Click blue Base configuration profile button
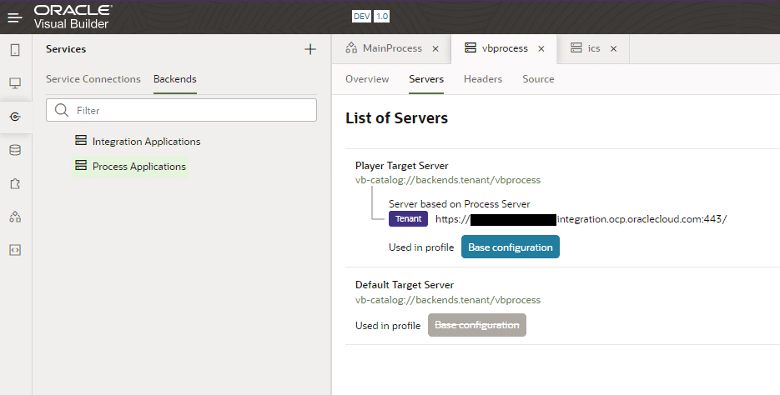The height and width of the screenshot is (395, 780). (x=510, y=247)
